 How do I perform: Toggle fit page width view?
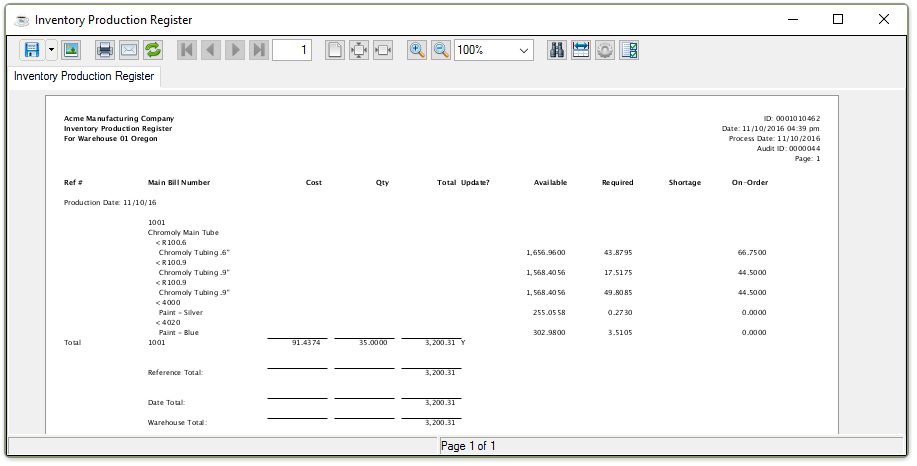tap(383, 50)
